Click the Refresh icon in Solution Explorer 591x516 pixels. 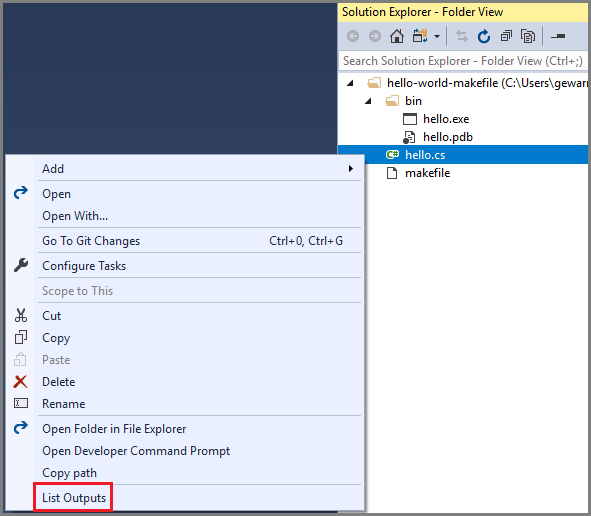point(484,36)
